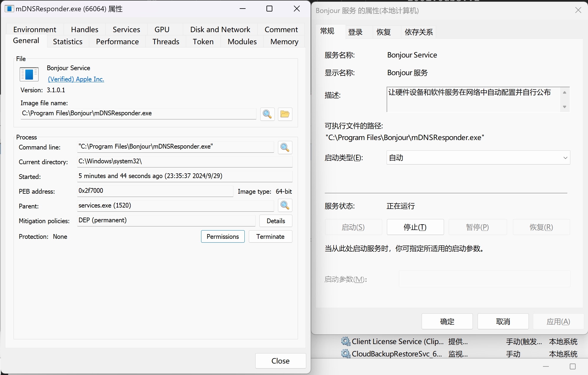This screenshot has height=375, width=588.
Task: Terminate the mDNSResponder process
Action: (x=270, y=236)
